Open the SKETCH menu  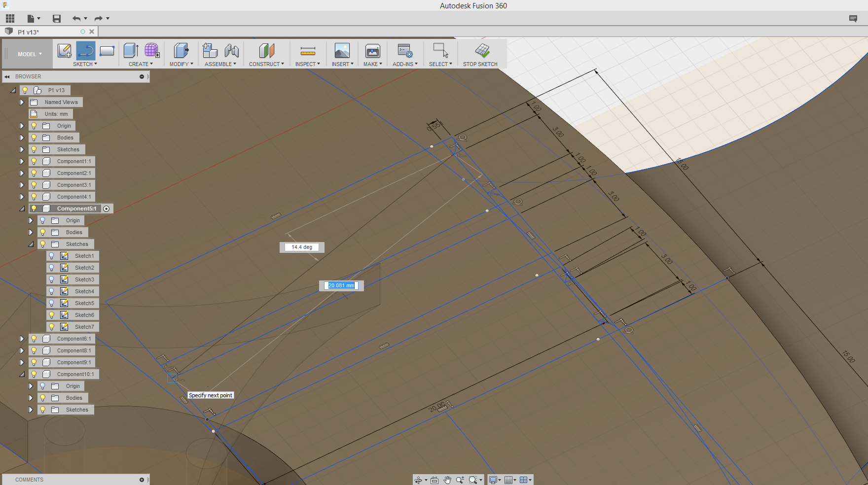click(85, 64)
